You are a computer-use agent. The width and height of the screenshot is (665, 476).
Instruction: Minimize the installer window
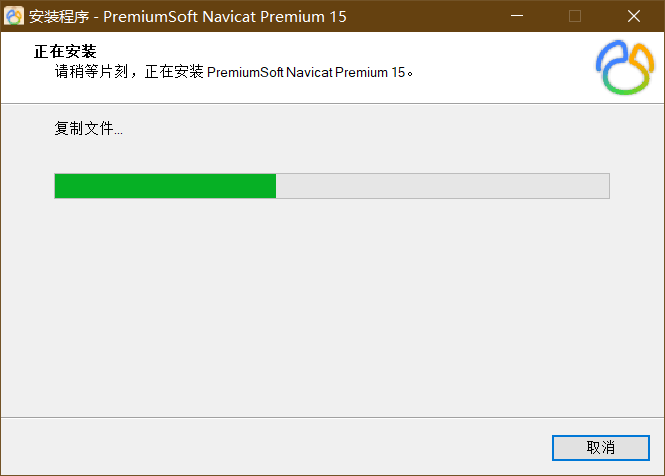coord(515,16)
